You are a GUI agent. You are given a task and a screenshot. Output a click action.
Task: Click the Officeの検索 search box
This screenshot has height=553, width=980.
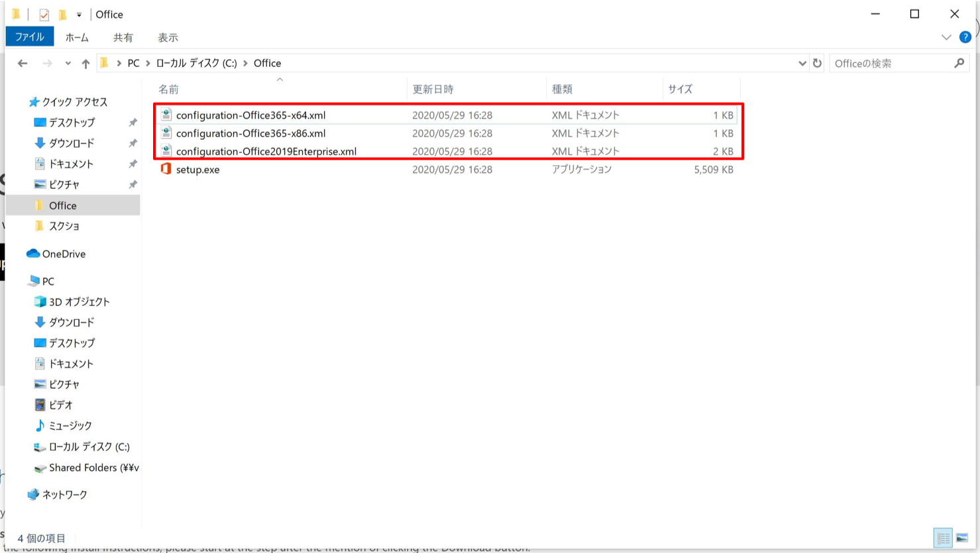point(891,64)
